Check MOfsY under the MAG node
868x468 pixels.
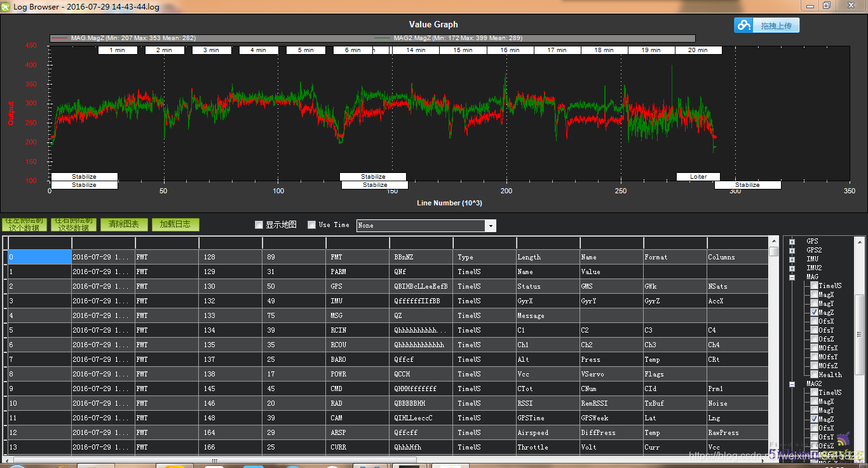coord(815,357)
